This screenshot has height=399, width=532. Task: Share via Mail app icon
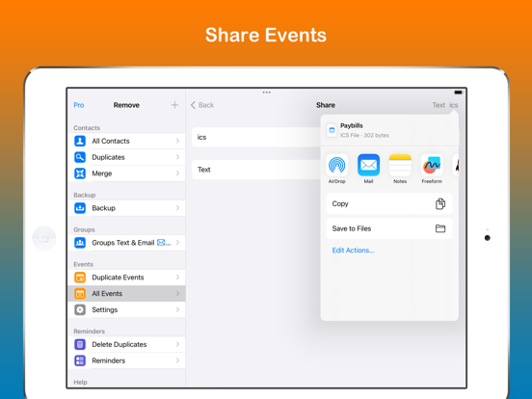click(368, 165)
